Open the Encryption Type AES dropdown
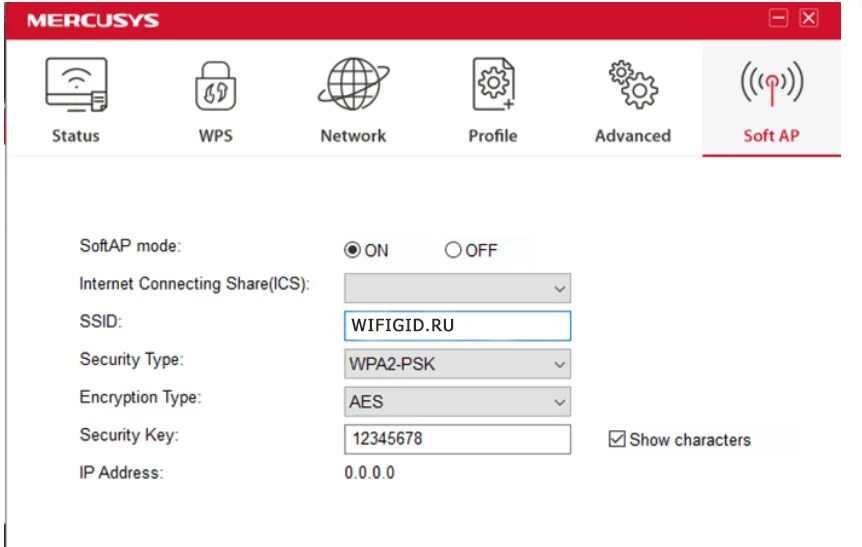Viewport: 862px width, 547px height. click(457, 402)
